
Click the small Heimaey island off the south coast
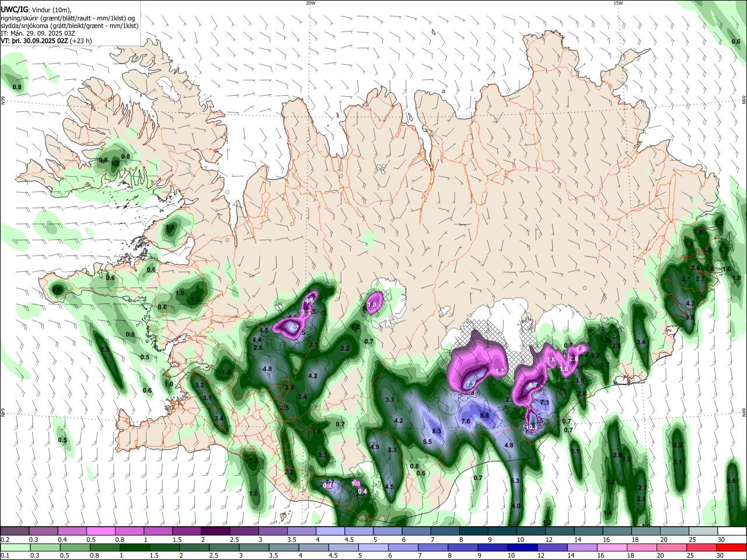pos(284,516)
